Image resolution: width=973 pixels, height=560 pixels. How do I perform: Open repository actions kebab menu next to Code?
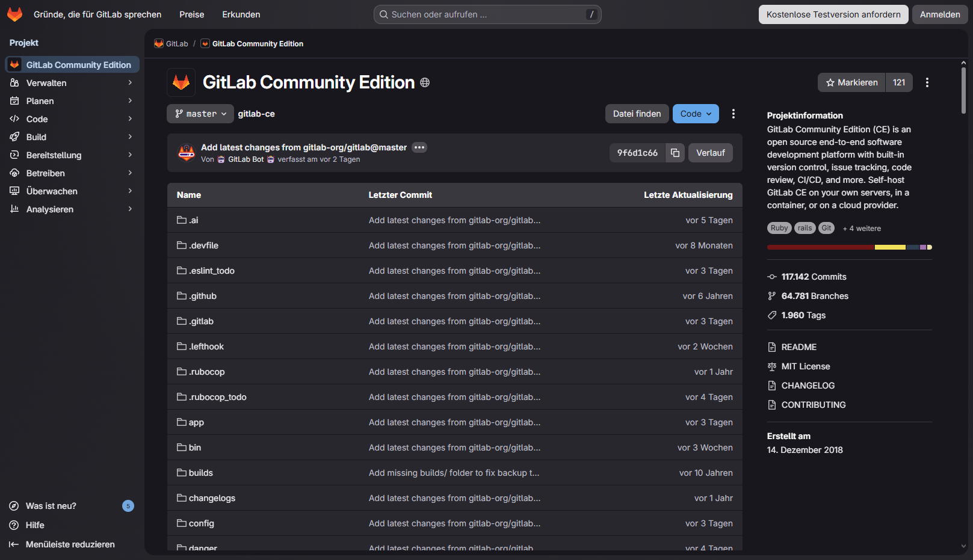pos(733,114)
